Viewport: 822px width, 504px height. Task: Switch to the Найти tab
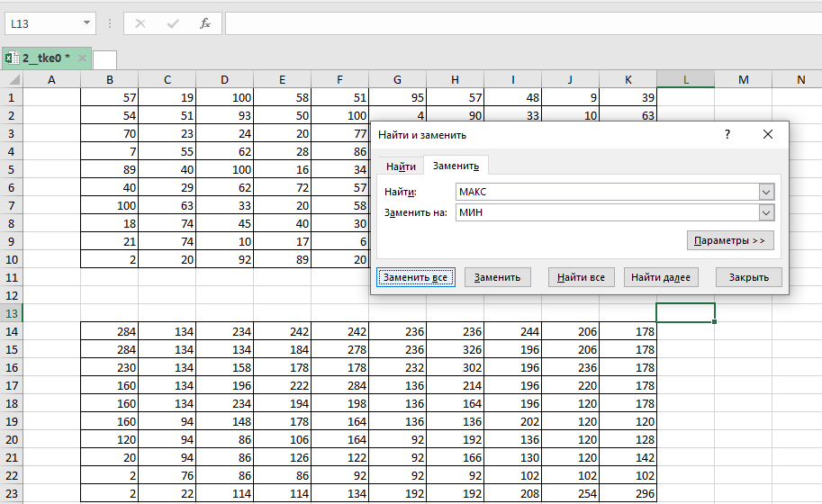click(401, 166)
